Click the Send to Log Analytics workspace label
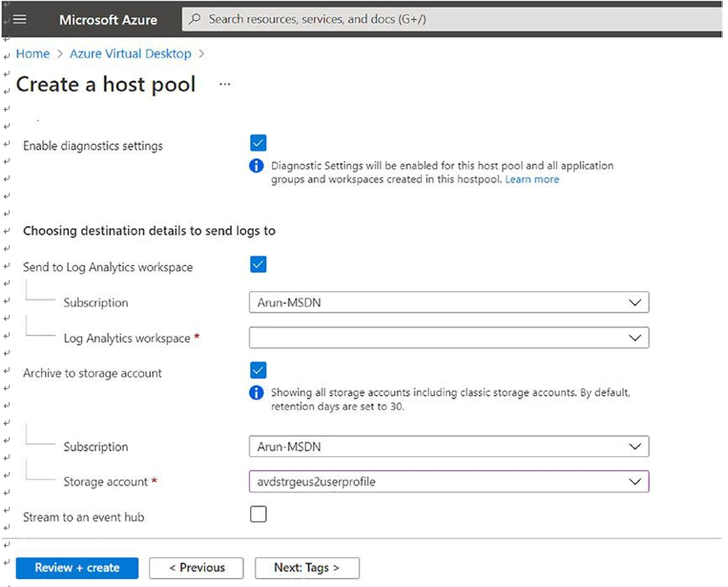The height and width of the screenshot is (587, 728). point(108,268)
